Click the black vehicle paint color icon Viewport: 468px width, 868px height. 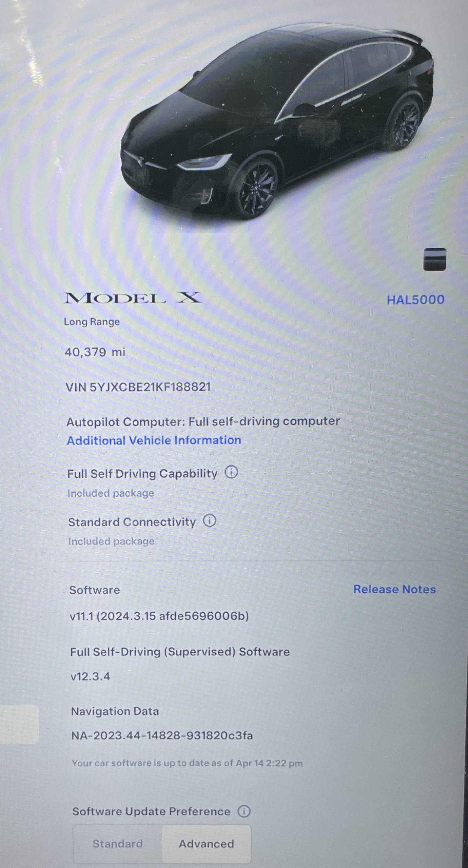tap(434, 259)
